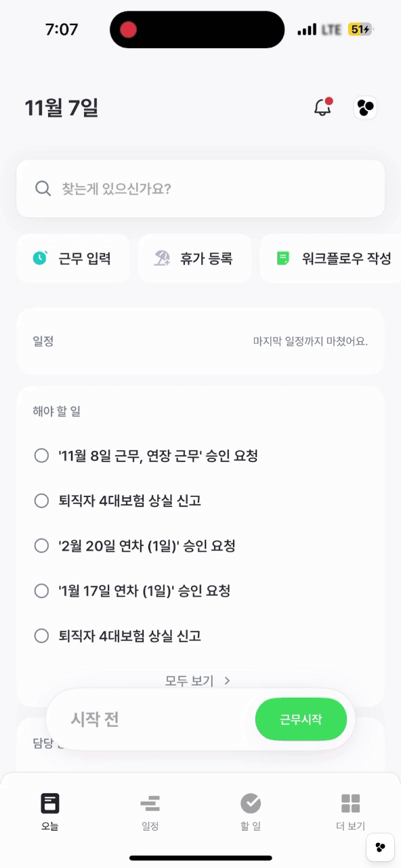Open the notification bell icon

(322, 108)
